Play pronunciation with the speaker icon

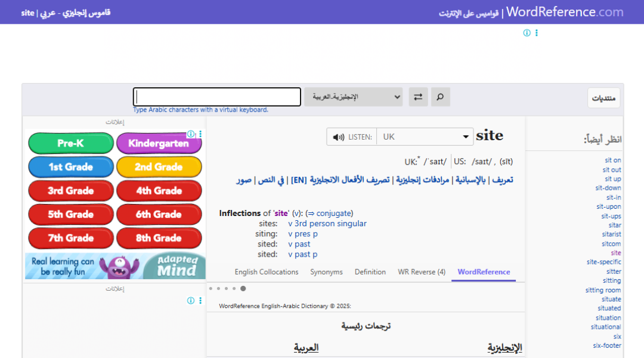point(339,137)
